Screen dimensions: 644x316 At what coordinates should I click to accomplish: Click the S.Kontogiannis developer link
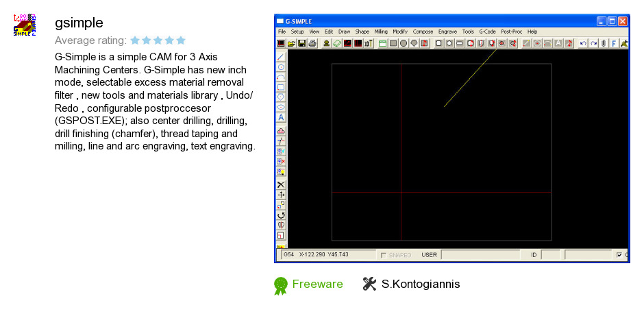point(421,284)
